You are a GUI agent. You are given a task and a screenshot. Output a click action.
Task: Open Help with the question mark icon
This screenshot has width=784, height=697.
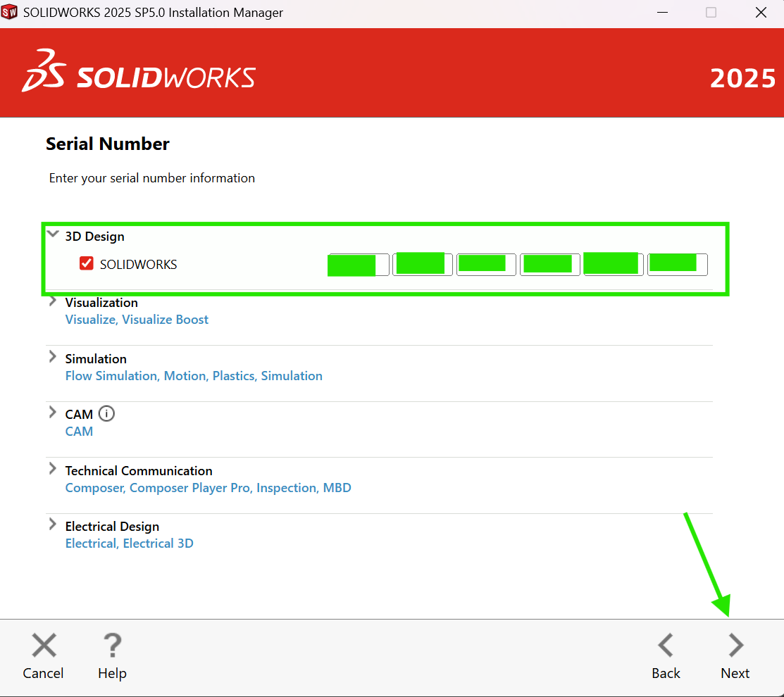click(x=113, y=645)
